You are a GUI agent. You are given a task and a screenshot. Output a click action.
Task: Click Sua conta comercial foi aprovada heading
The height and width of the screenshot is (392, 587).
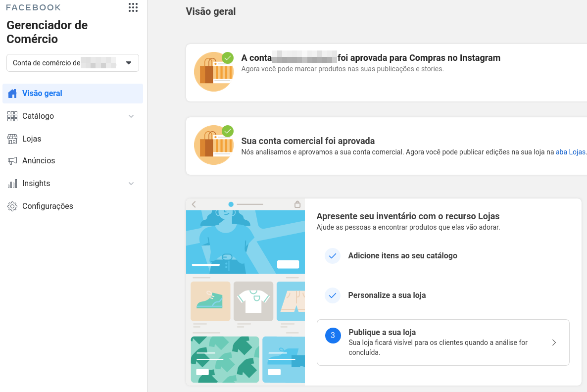coord(308,141)
